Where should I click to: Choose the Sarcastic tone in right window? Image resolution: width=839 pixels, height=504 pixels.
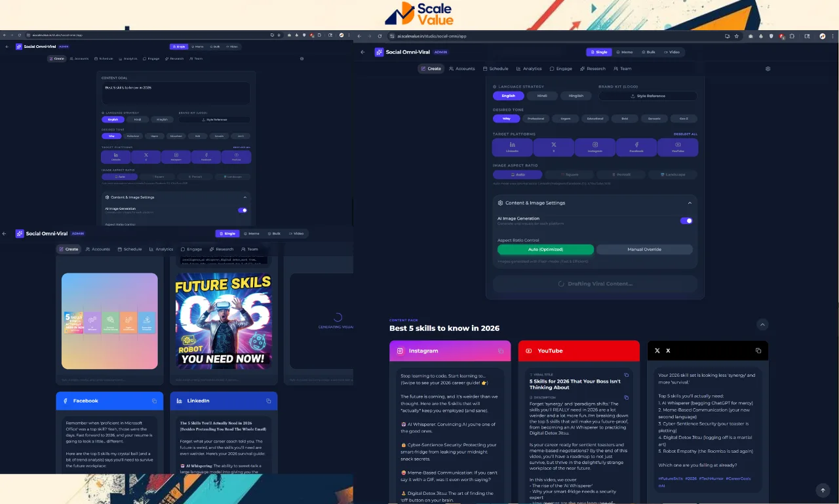click(x=654, y=119)
